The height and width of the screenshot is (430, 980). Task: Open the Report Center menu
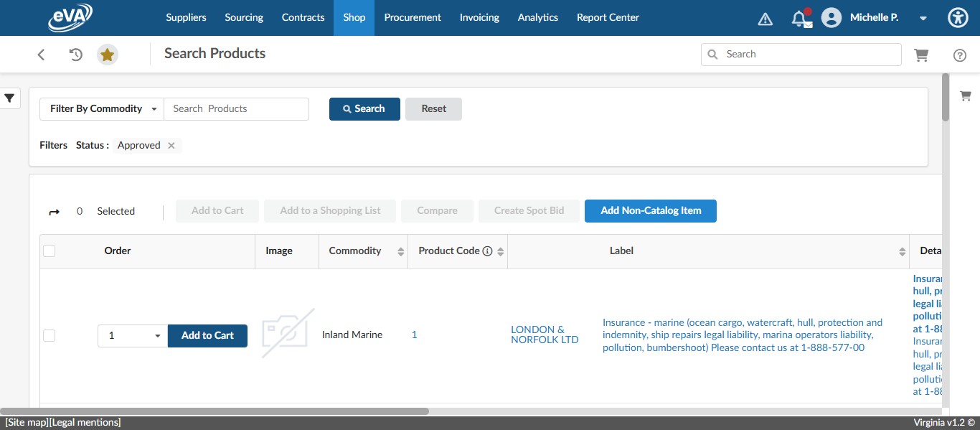pos(608,17)
